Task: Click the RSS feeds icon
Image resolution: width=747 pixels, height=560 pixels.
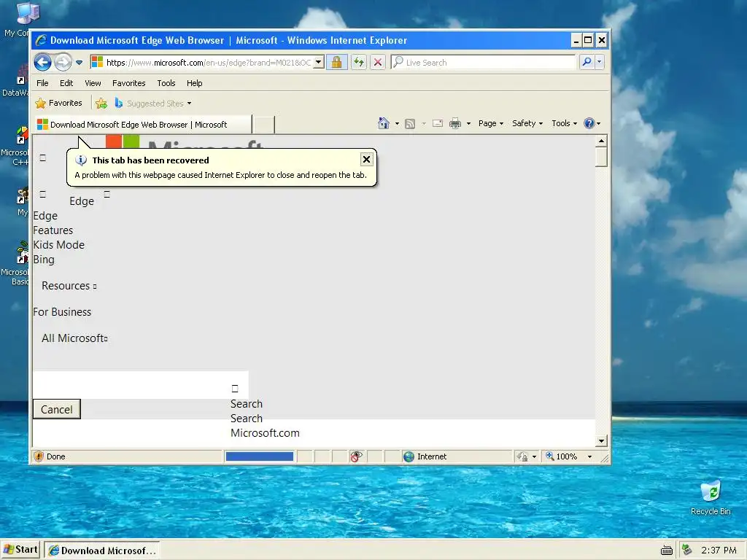Action: [410, 123]
